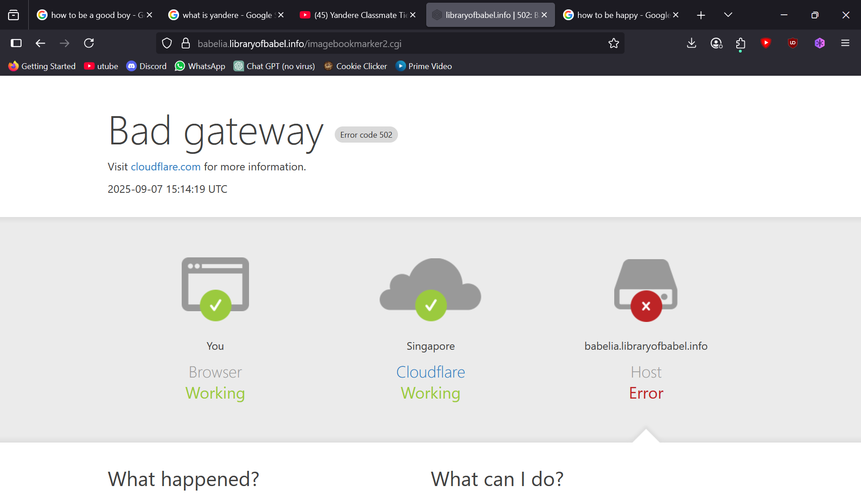
Task: Close the 'what is yandere' tab
Action: pos(281,15)
